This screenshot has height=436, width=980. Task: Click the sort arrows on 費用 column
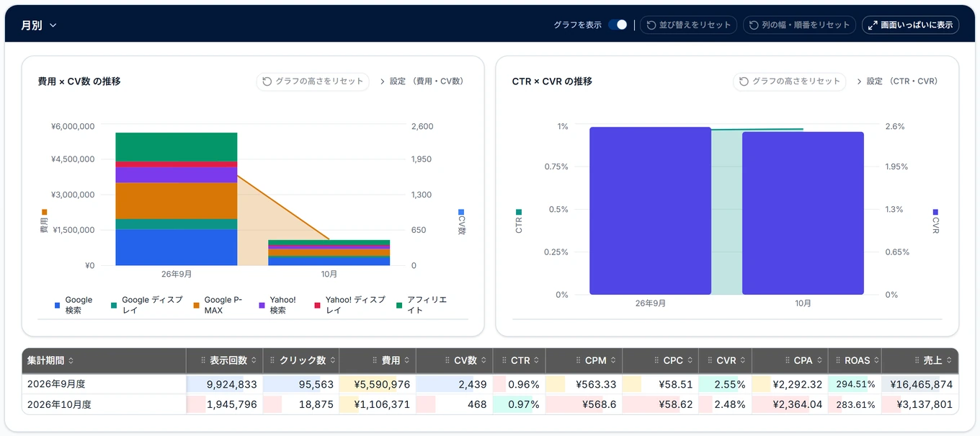[406, 360]
